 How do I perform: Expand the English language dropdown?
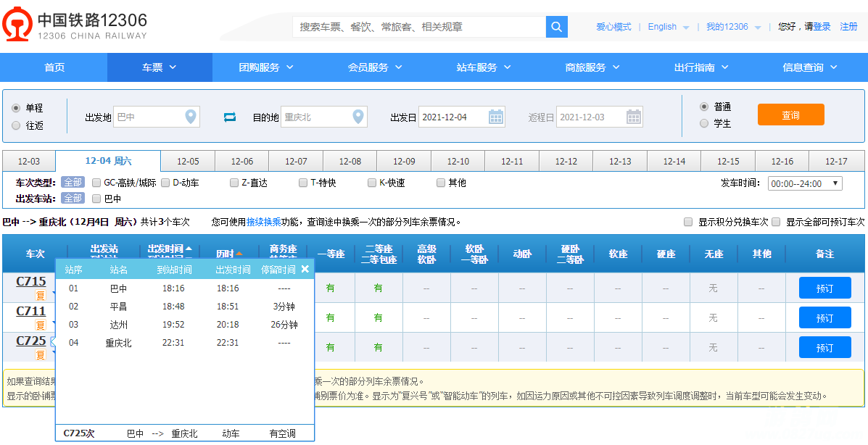coord(668,27)
